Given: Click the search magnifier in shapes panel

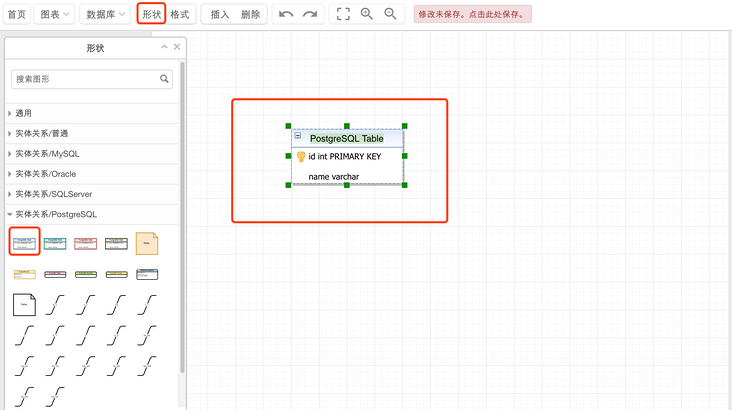Looking at the screenshot, I should pyautogui.click(x=165, y=78).
